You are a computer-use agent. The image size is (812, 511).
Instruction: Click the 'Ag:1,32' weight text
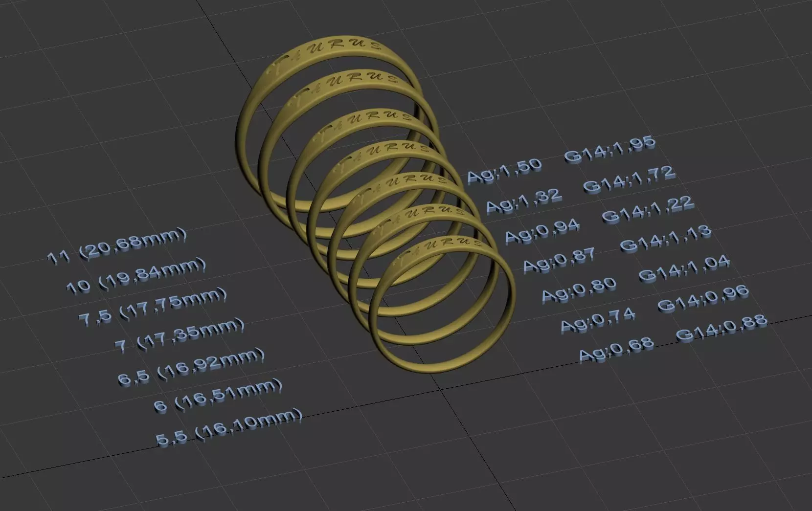523,200
